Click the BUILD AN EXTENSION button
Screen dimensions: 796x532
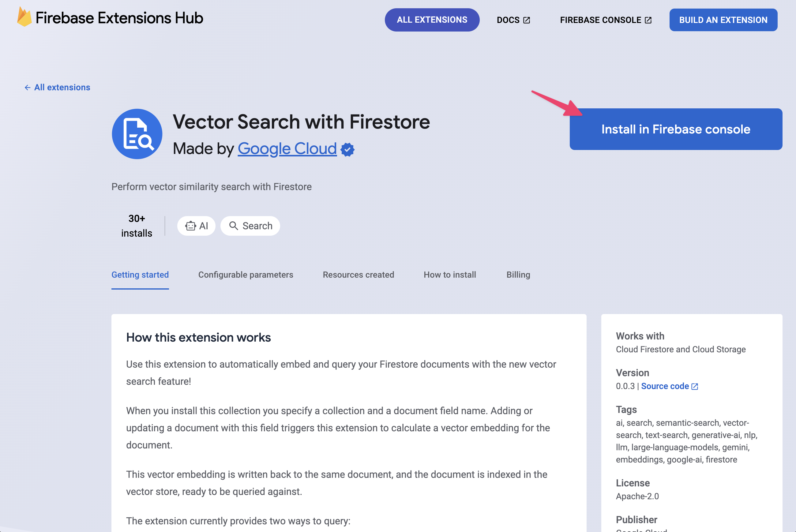point(723,20)
